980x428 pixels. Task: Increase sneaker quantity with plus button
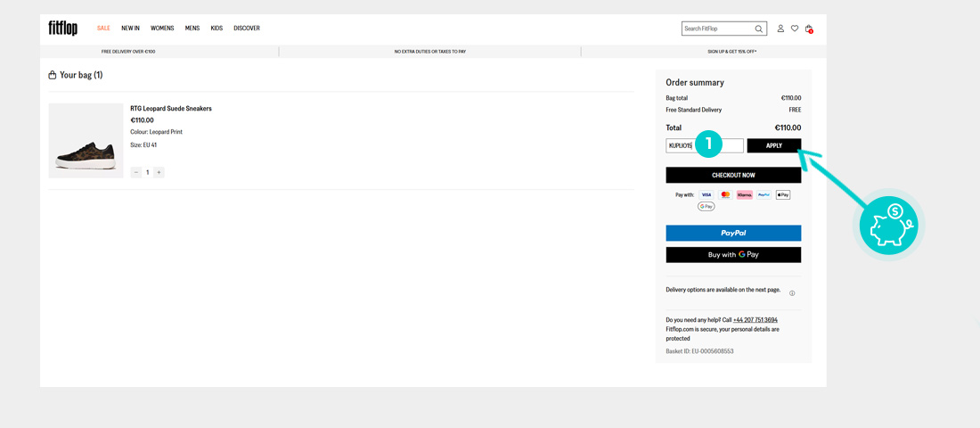[159, 172]
